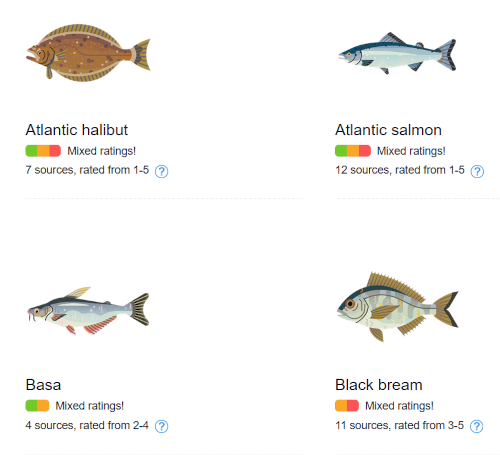Open the Atlantic salmon title link
The height and width of the screenshot is (463, 500).
(388, 130)
